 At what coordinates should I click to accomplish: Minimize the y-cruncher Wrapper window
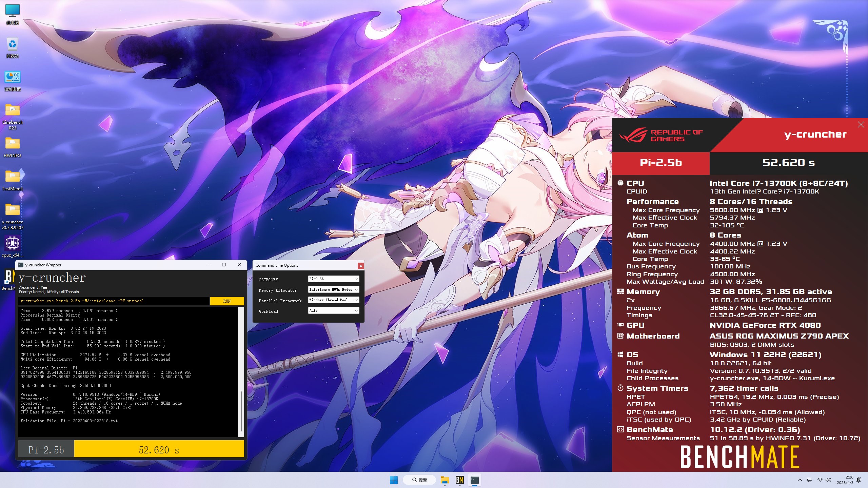(209, 265)
